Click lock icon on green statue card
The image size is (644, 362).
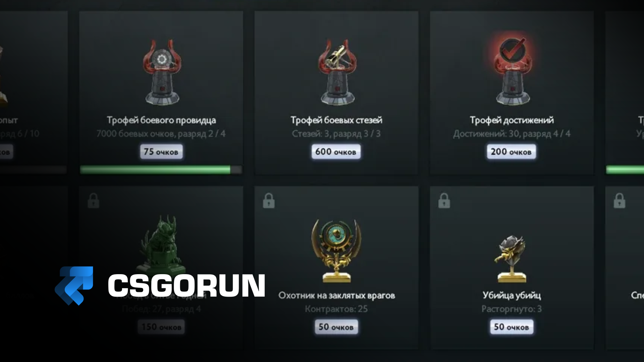(93, 200)
